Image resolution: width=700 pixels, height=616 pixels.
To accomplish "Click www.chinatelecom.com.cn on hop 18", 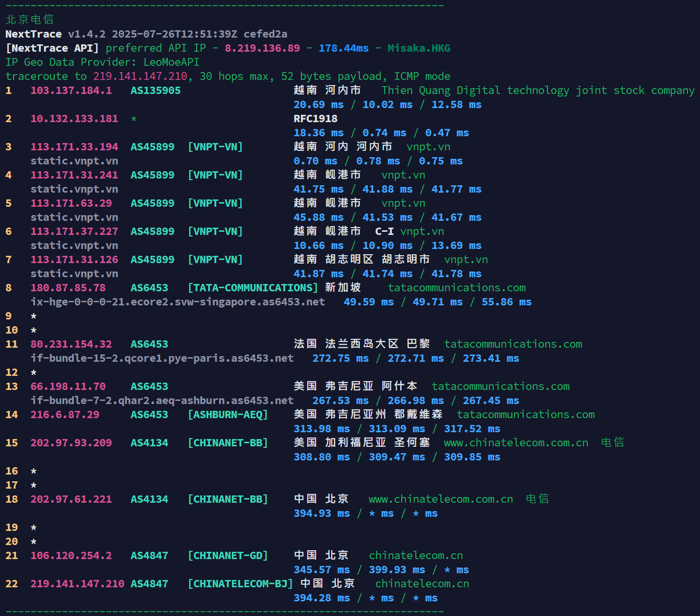I will coord(441,499).
